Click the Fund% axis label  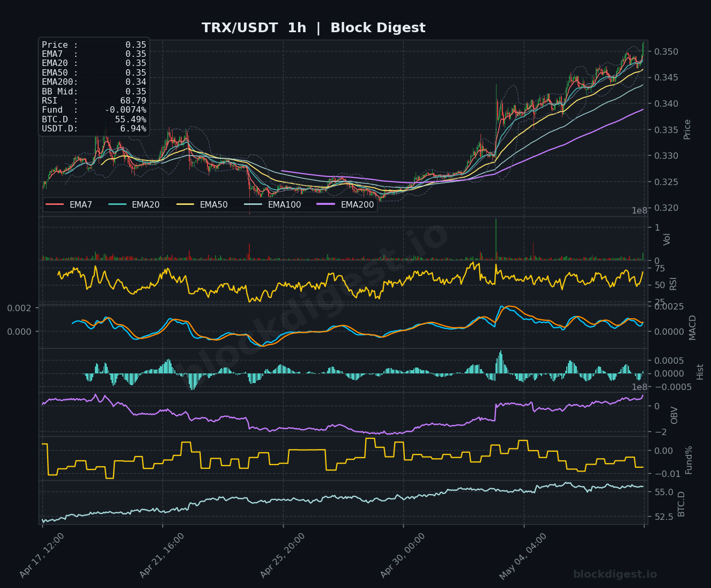click(x=688, y=460)
